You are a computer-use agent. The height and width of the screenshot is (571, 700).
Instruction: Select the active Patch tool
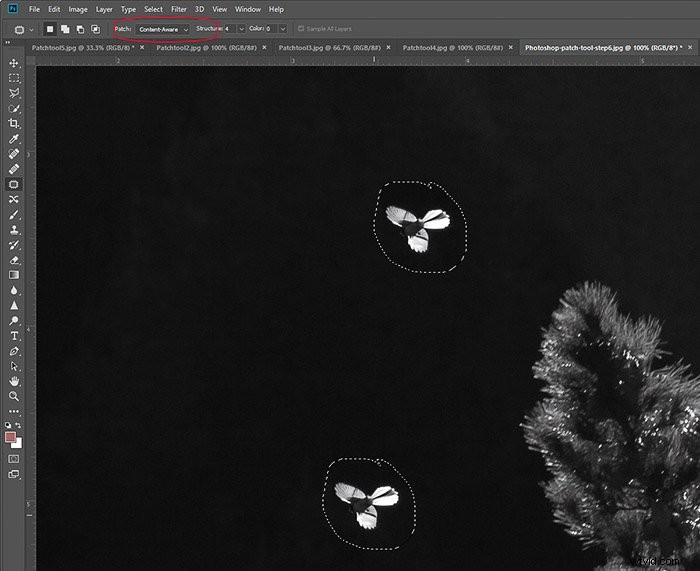click(x=14, y=184)
